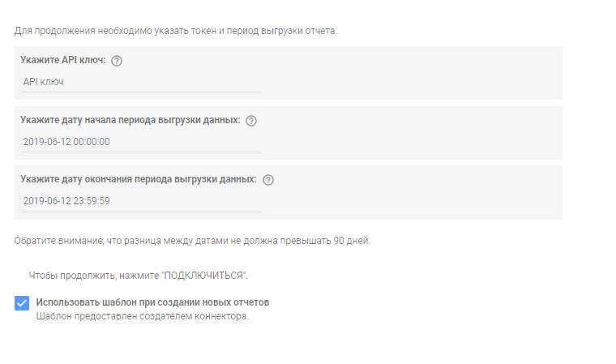Image resolution: width=616 pixels, height=364 pixels.
Task: Click the 'Укажите API ключ:' label
Action: (63, 60)
